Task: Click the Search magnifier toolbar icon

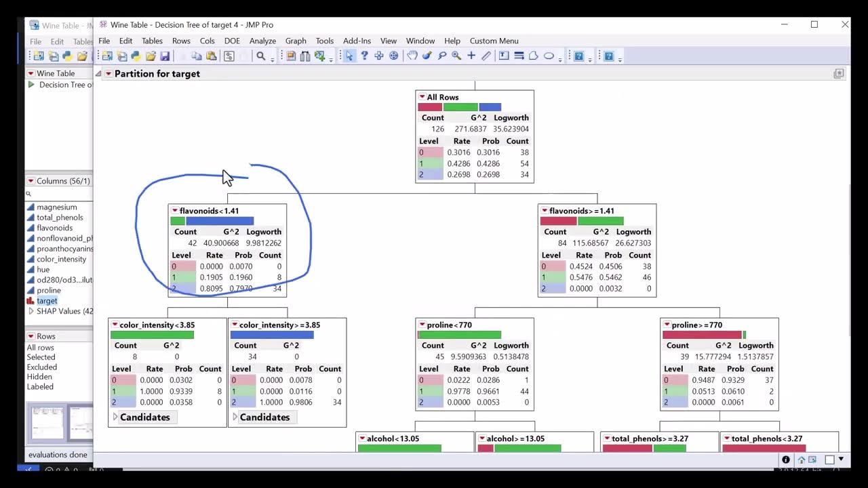Action: [261, 56]
